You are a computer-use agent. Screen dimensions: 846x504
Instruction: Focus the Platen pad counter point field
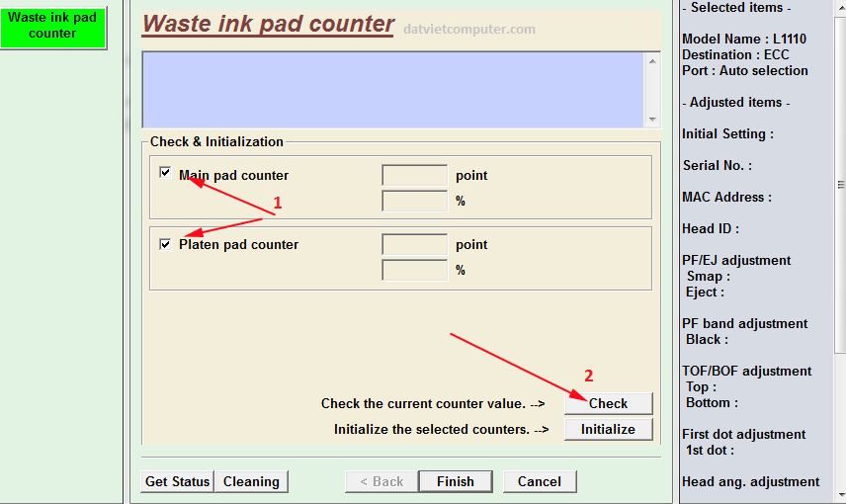414,245
